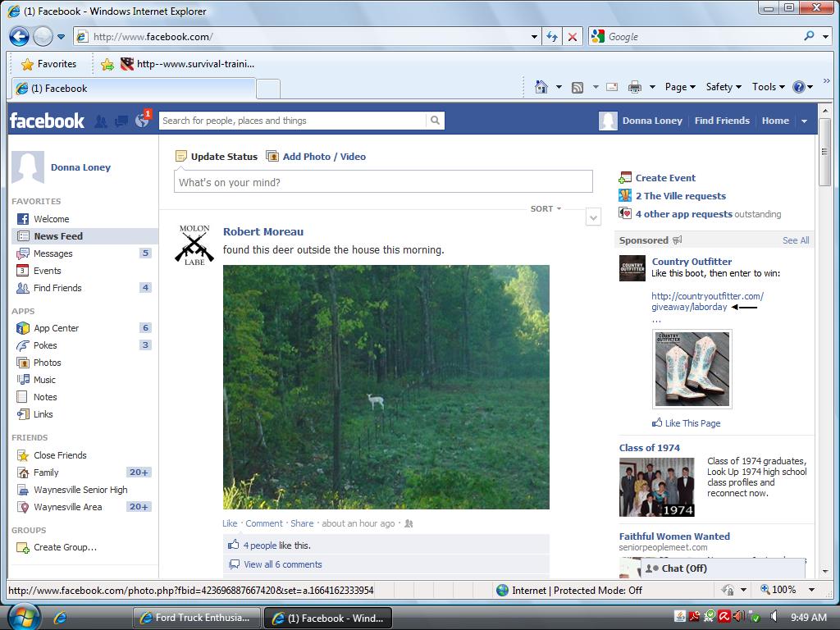Open recent pages dropdown arrow
The image size is (840, 630).
61,37
